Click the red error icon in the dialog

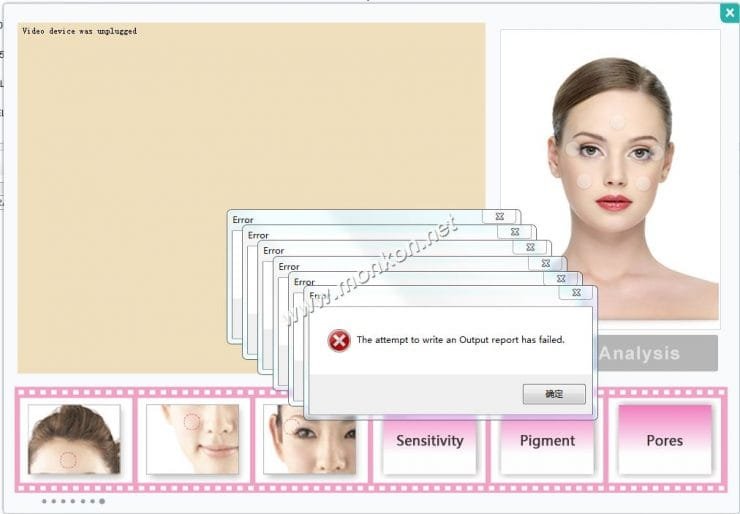tap(339, 340)
